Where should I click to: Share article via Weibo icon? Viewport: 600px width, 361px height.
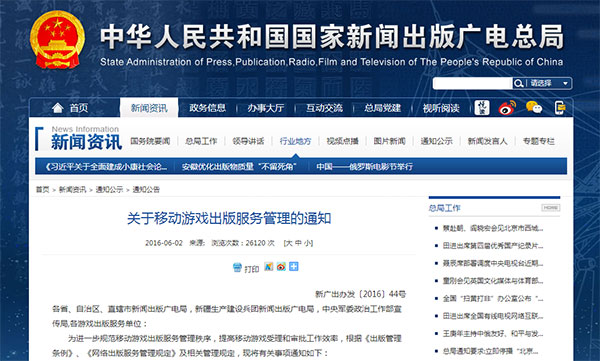click(x=281, y=266)
